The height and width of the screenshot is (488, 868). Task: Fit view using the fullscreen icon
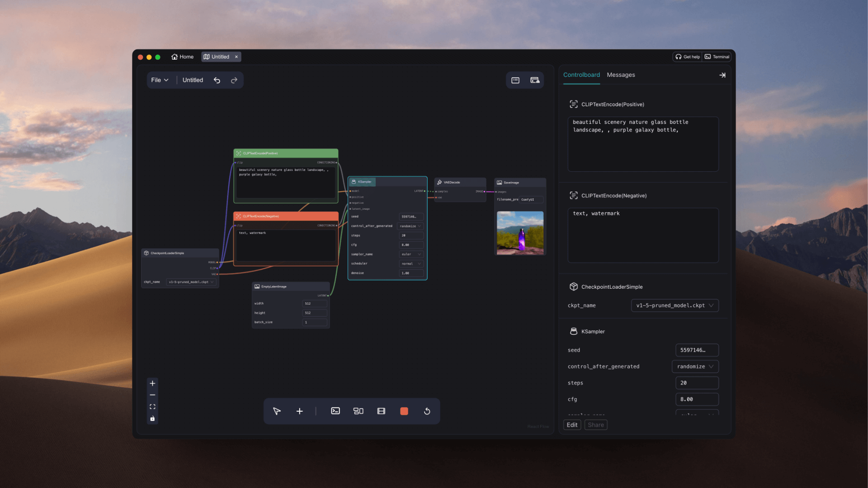click(152, 407)
